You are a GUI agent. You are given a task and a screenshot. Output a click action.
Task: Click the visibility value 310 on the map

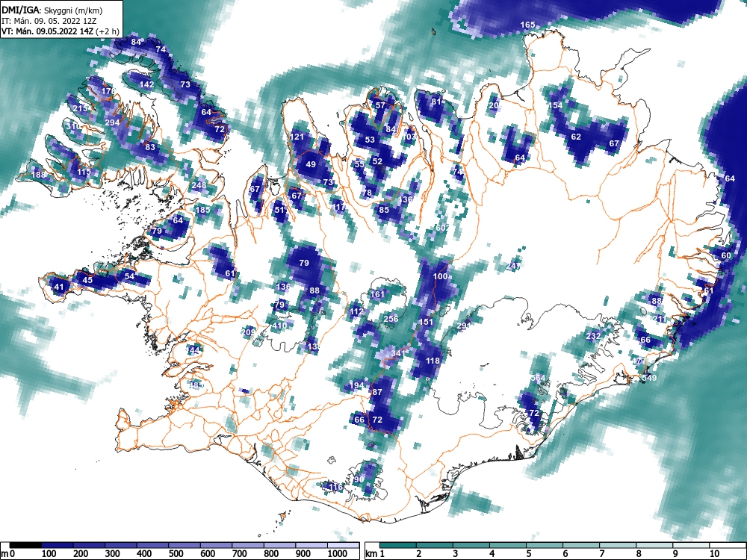(73, 126)
